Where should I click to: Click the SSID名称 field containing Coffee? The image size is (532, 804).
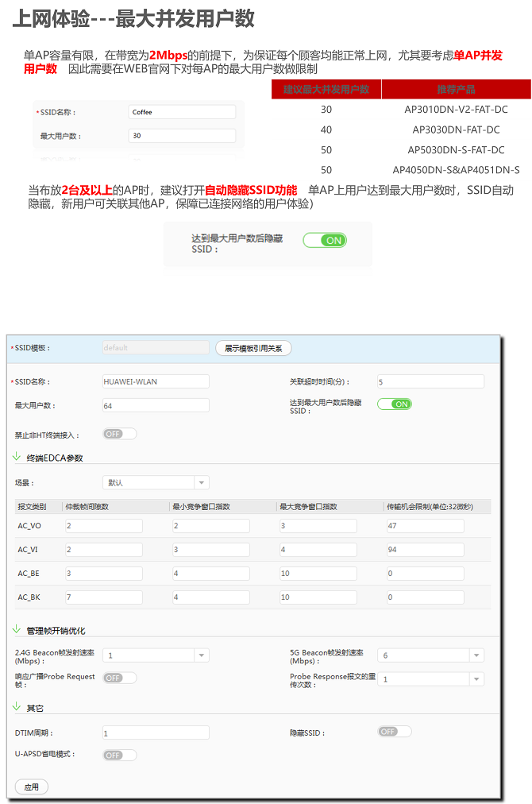[182, 112]
